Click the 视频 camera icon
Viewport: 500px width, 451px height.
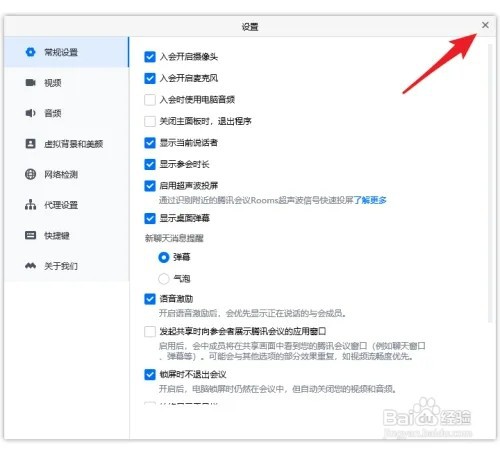click(x=30, y=82)
